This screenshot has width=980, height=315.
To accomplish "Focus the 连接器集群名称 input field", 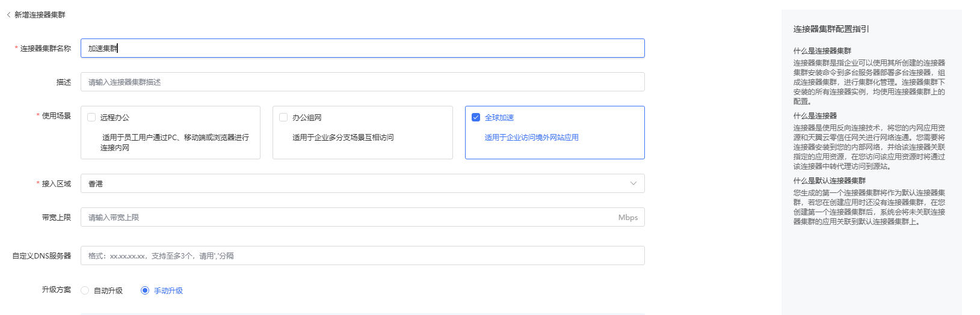I will pos(362,48).
